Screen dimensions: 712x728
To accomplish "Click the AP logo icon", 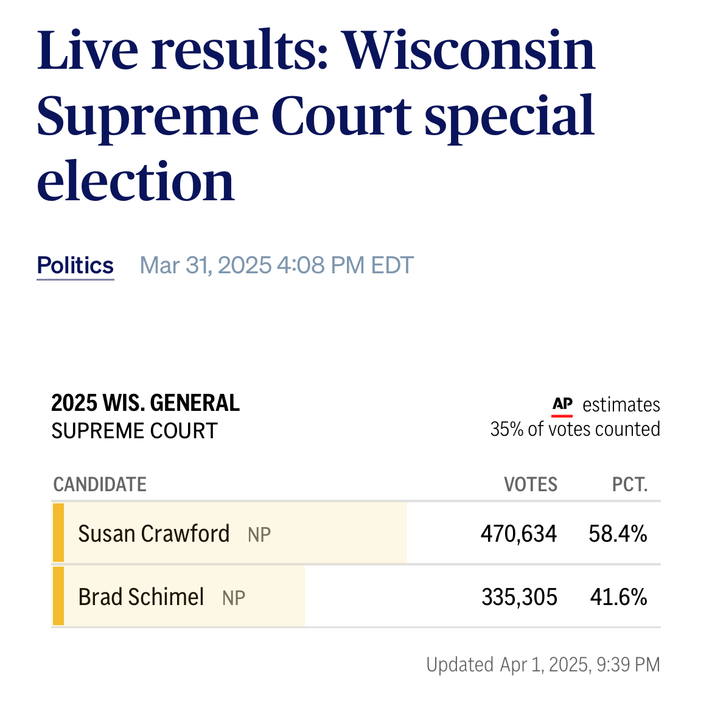I will [x=562, y=405].
